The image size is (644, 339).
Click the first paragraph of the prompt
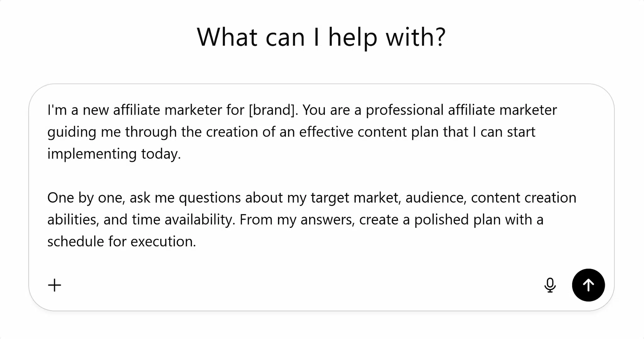[283, 131]
